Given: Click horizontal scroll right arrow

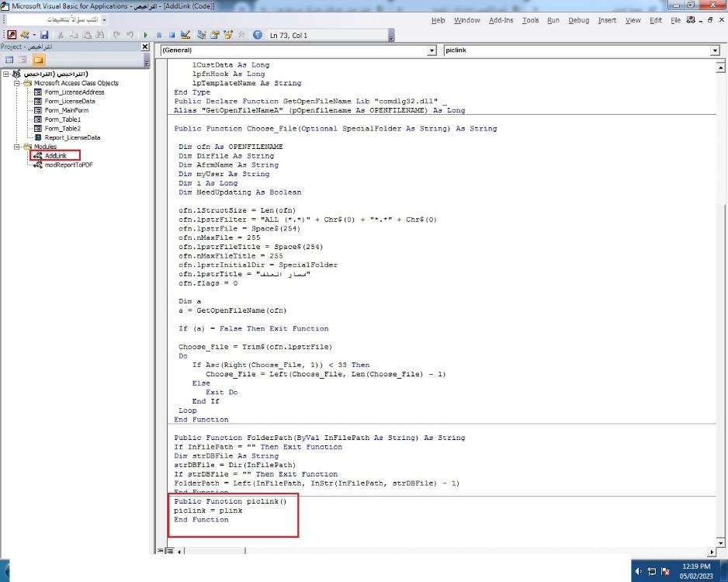Looking at the screenshot, I should 712,552.
